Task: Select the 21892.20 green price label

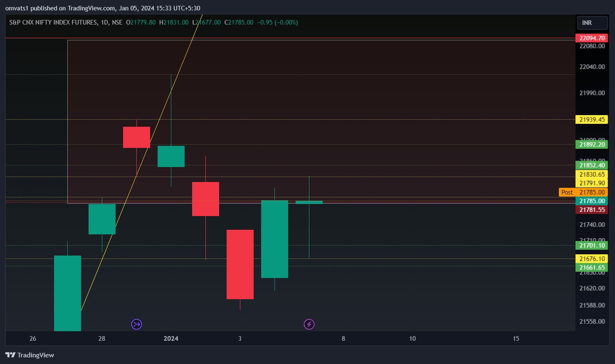Action: click(x=592, y=145)
